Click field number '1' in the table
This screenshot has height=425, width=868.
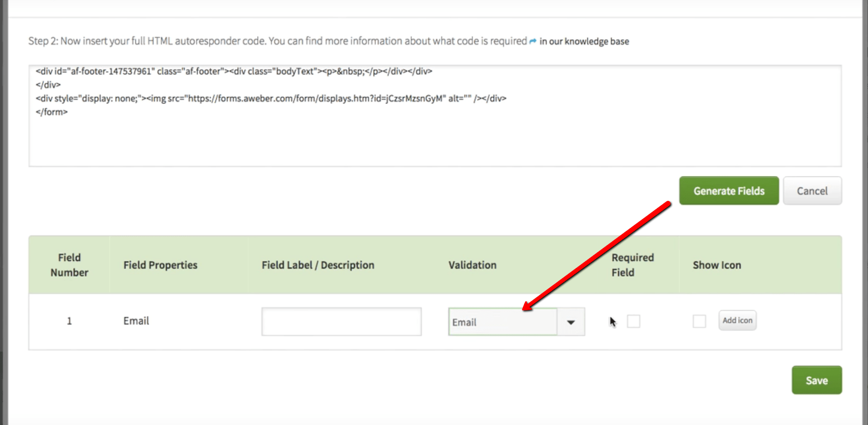coord(69,321)
